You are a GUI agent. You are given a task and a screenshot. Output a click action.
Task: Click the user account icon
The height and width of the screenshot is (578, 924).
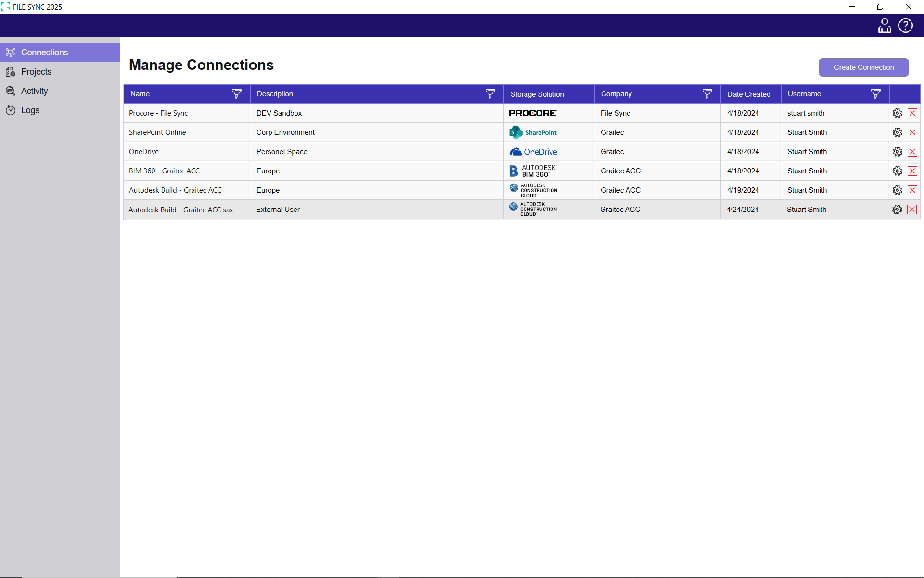pyautogui.click(x=884, y=26)
